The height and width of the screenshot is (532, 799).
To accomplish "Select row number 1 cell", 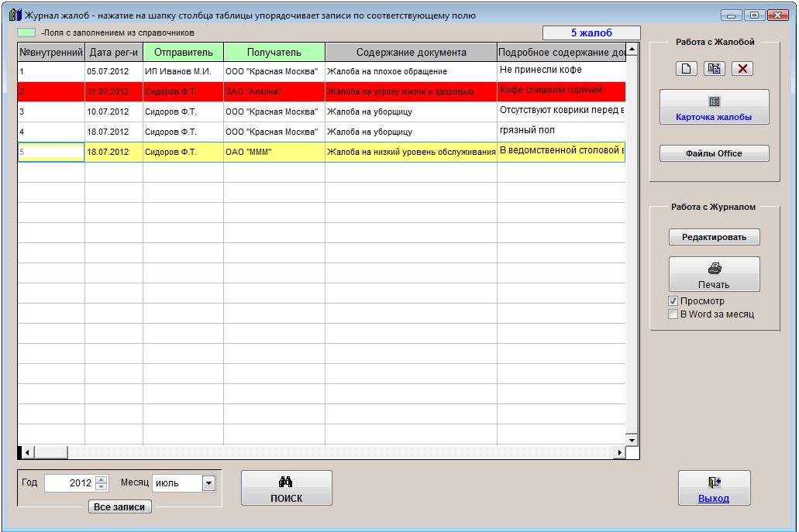I will (x=51, y=71).
